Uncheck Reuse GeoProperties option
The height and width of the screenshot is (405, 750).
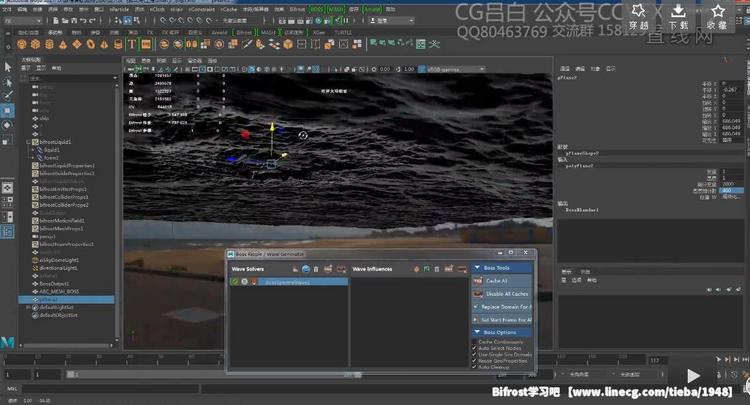coord(474,361)
